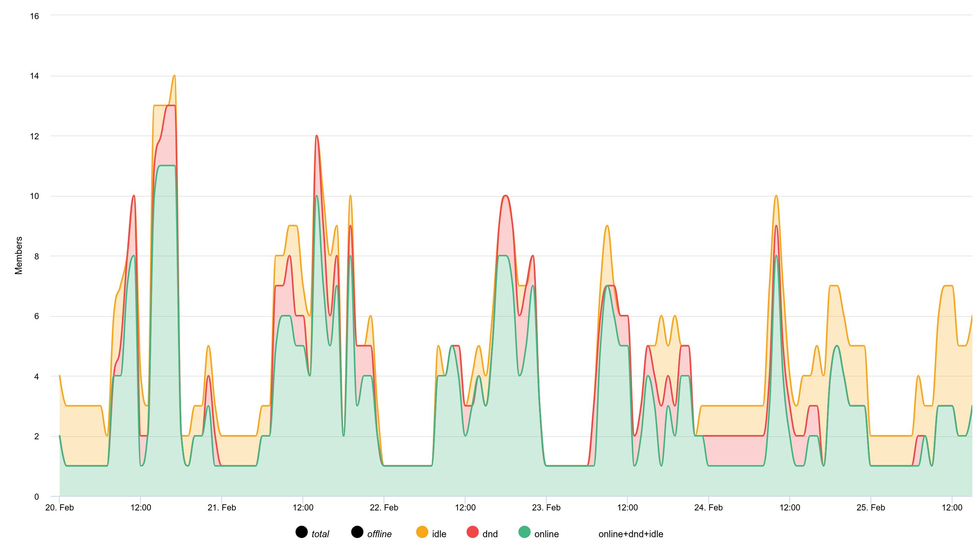Click the black total legend marker
Viewport: 980px width, 551px height.
(x=302, y=532)
